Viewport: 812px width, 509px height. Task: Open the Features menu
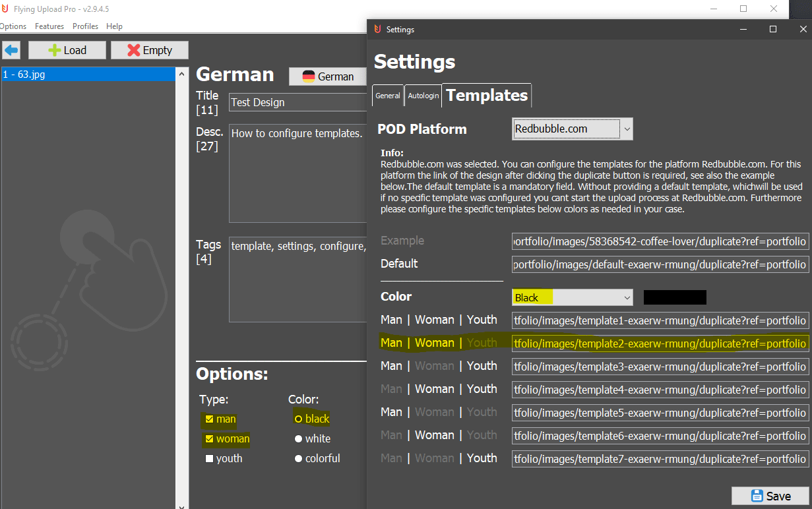click(49, 26)
